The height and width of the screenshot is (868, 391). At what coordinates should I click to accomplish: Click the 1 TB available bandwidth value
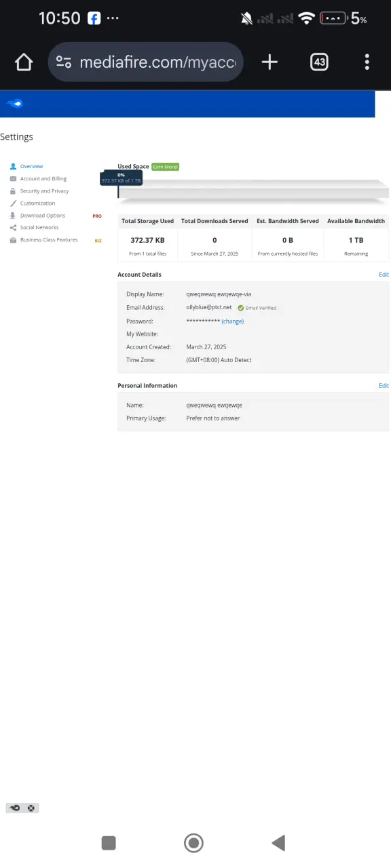tap(356, 240)
